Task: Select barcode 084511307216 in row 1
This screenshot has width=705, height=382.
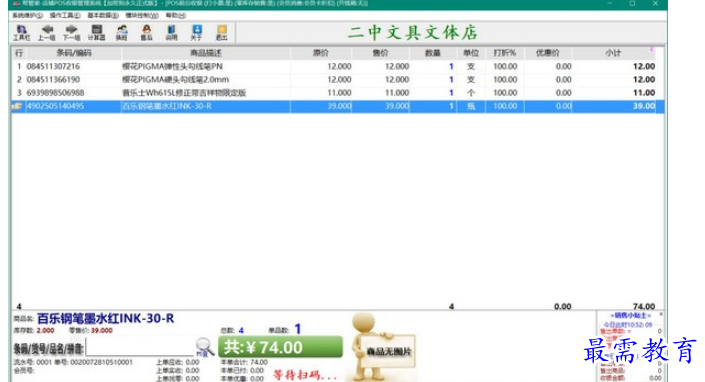Action: 54,67
